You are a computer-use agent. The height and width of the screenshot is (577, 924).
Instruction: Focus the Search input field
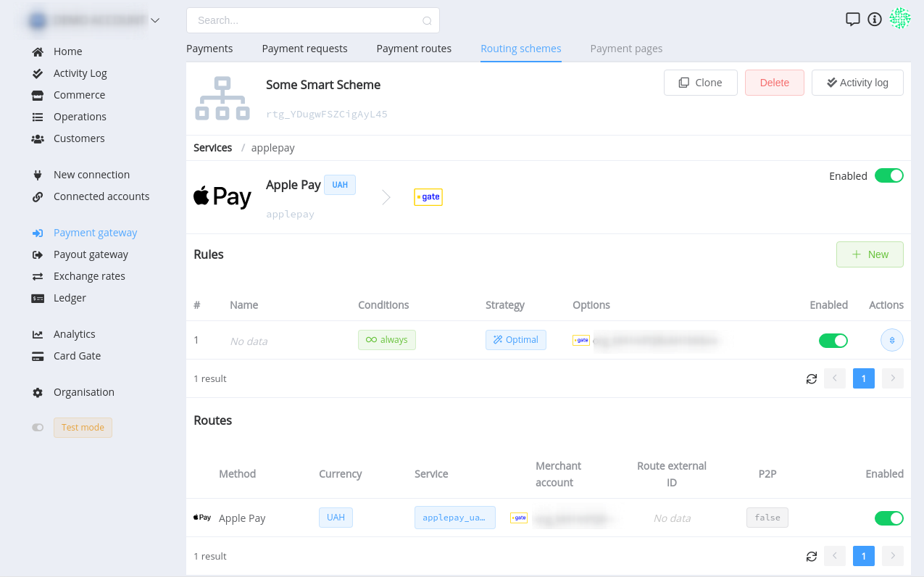(x=313, y=20)
